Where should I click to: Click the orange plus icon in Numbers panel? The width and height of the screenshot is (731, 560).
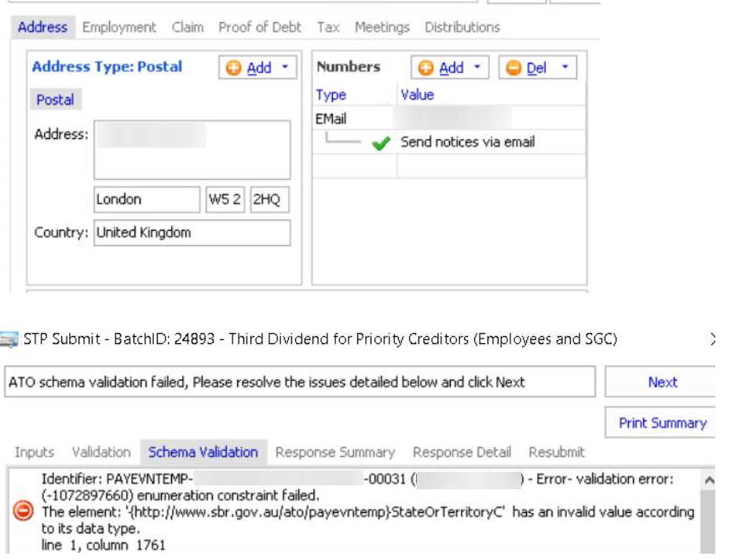(x=426, y=68)
